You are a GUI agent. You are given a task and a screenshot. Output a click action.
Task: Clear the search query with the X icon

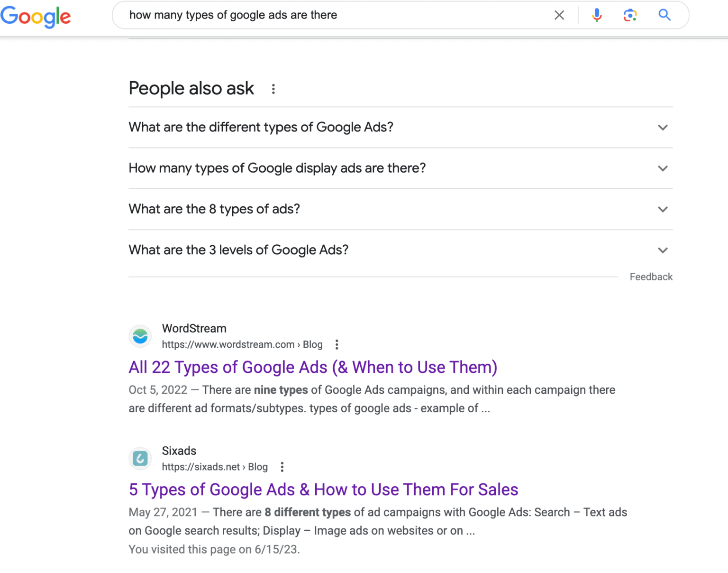pyautogui.click(x=559, y=15)
